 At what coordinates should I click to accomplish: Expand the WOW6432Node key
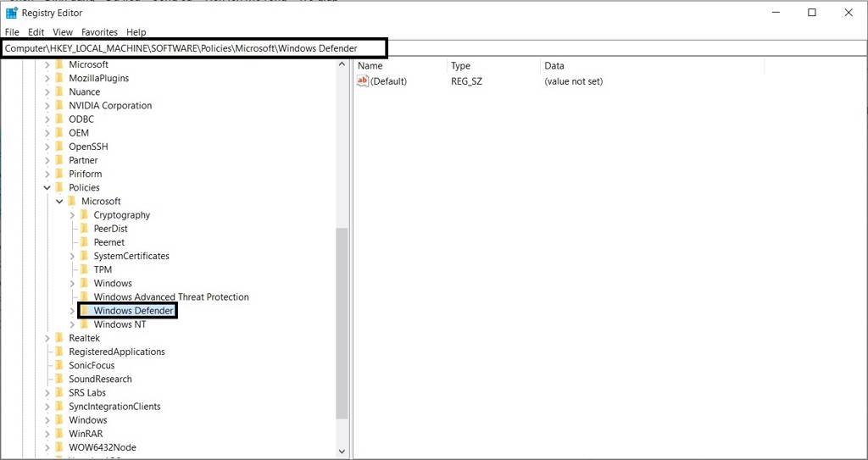47,447
